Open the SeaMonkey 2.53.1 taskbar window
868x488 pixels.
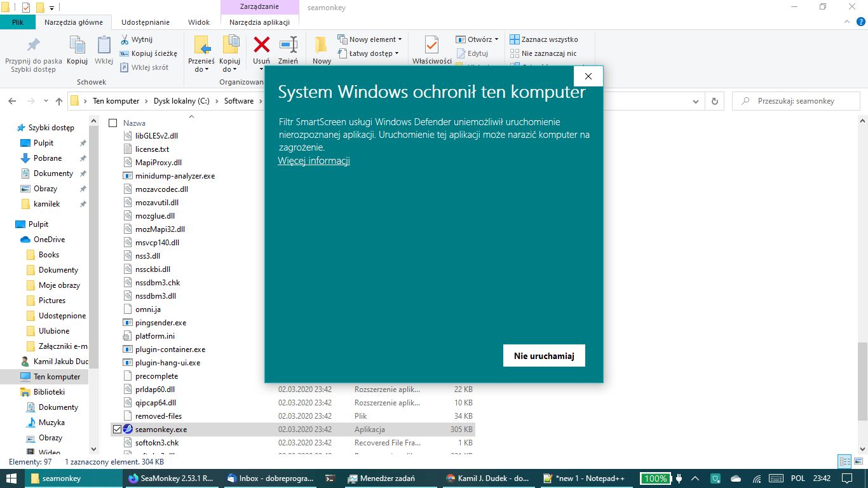(x=171, y=478)
